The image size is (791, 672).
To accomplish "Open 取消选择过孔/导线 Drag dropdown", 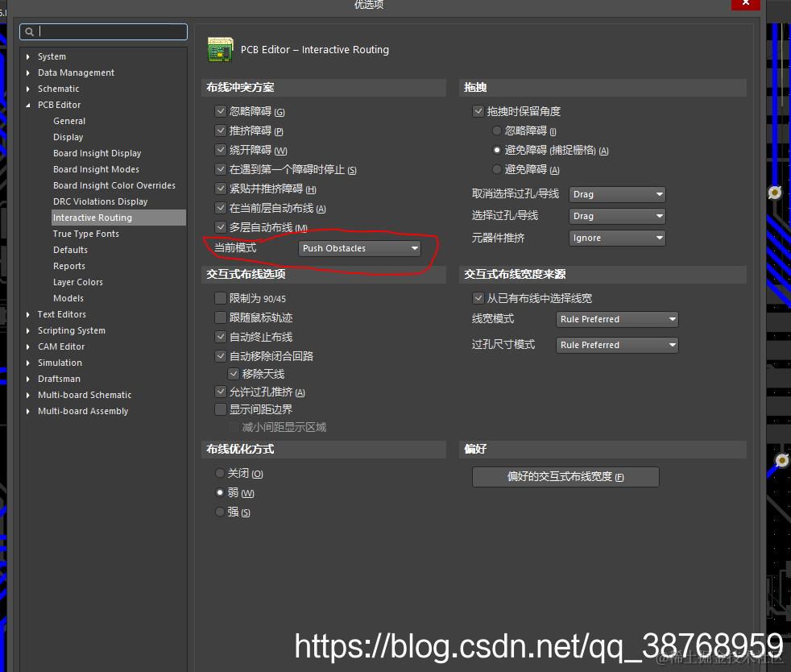I will pyautogui.click(x=617, y=194).
